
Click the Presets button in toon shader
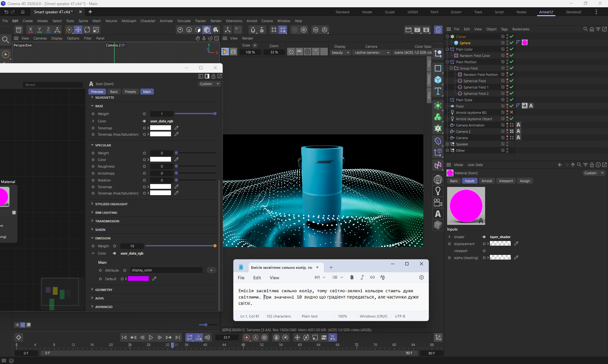[130, 92]
